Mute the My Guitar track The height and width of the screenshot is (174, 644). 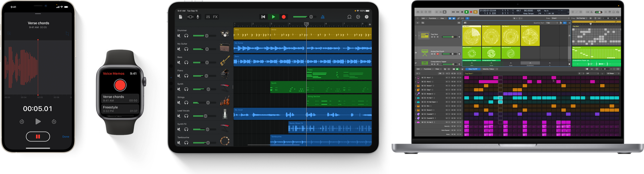click(179, 49)
